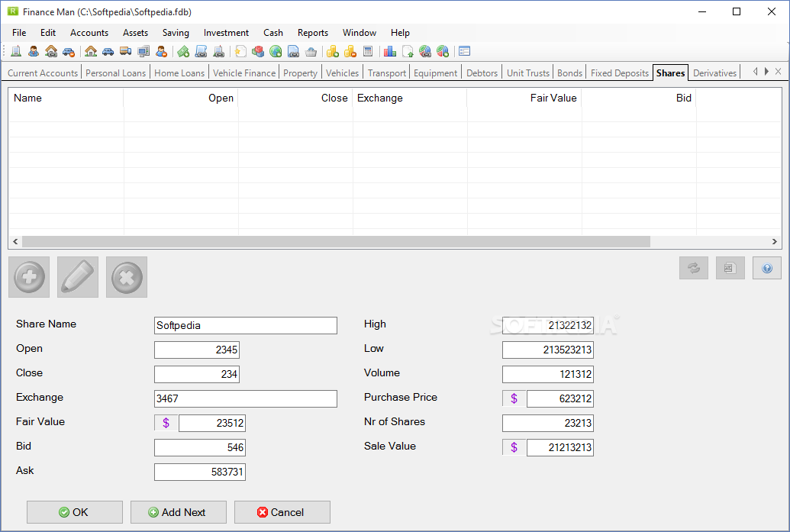Click the person in blue shirt toolbar icon

coord(34,51)
